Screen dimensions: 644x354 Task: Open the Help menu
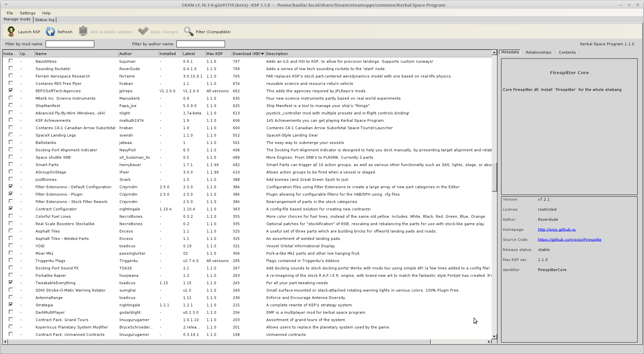pyautogui.click(x=46, y=13)
